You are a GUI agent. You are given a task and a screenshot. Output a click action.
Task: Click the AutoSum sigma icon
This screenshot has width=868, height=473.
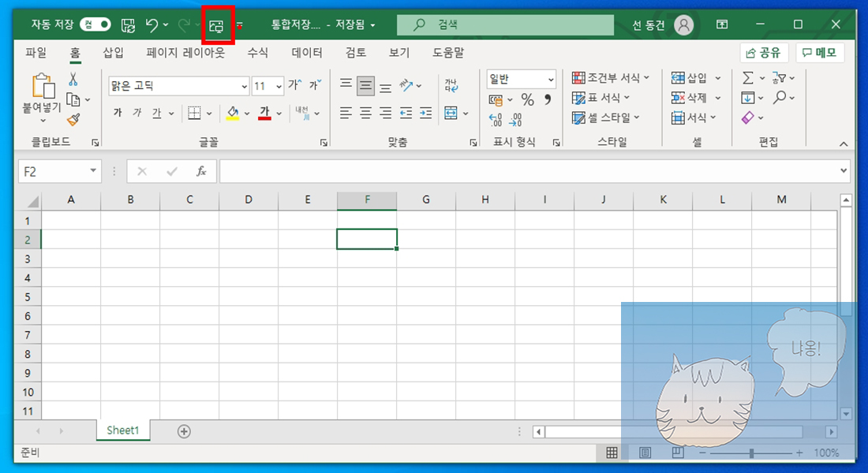coord(747,78)
